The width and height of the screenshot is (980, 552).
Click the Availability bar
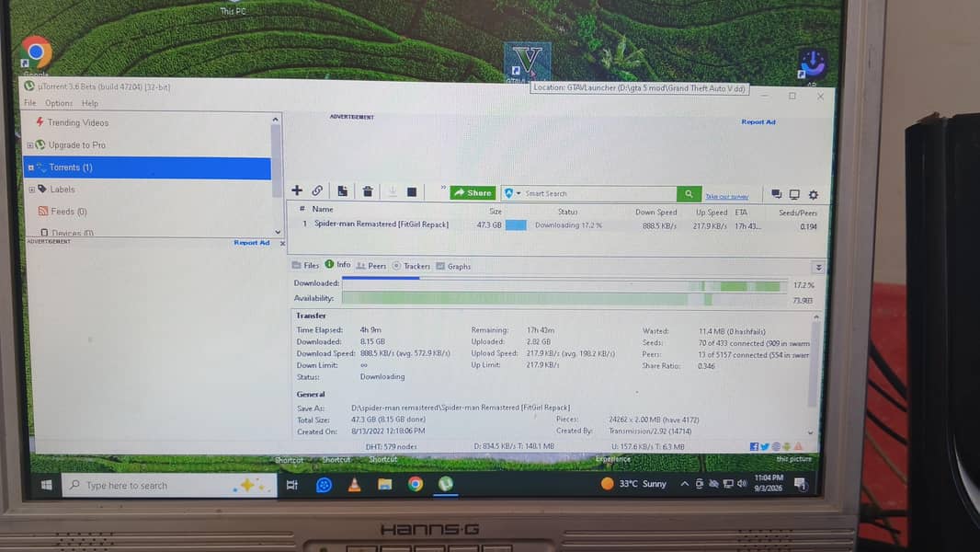click(564, 299)
